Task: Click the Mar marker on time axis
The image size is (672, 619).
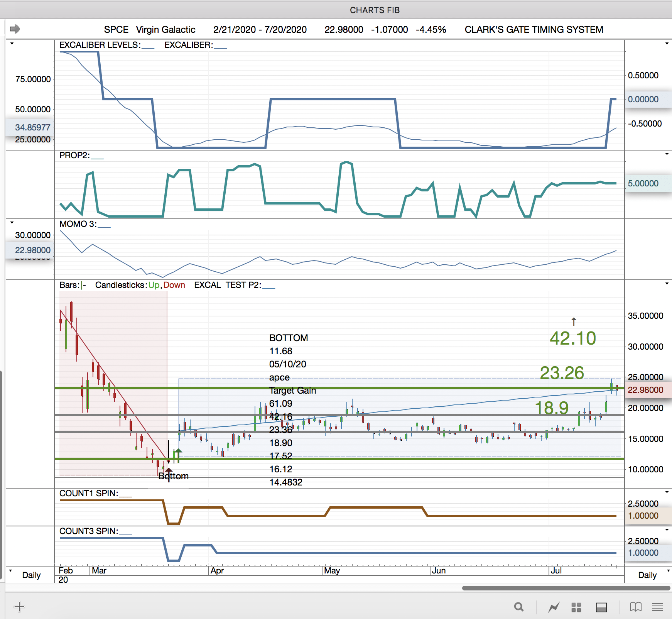Action: click(x=99, y=571)
